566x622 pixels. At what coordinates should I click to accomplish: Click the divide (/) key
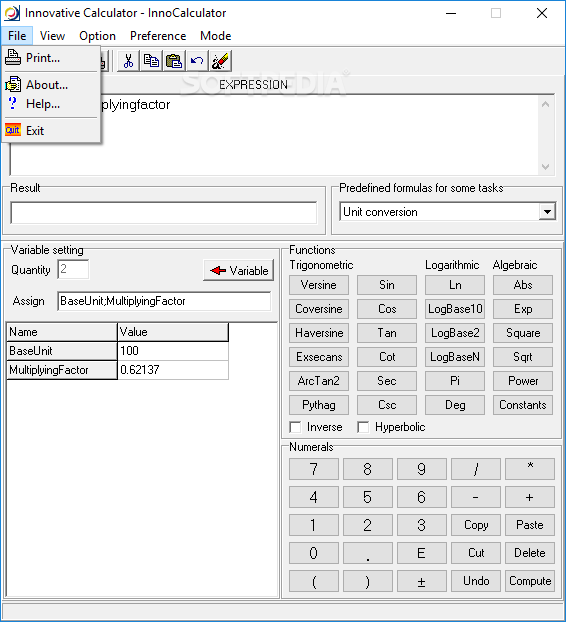[476, 469]
